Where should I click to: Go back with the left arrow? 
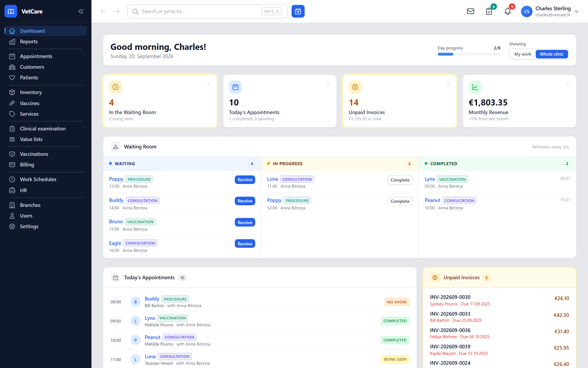point(104,11)
